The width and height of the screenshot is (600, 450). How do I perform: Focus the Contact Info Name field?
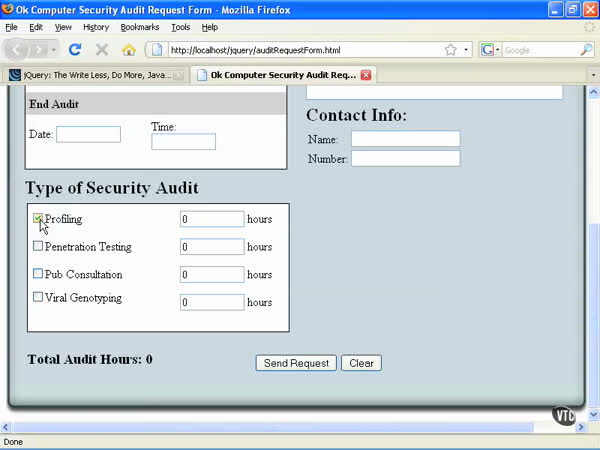pos(405,139)
